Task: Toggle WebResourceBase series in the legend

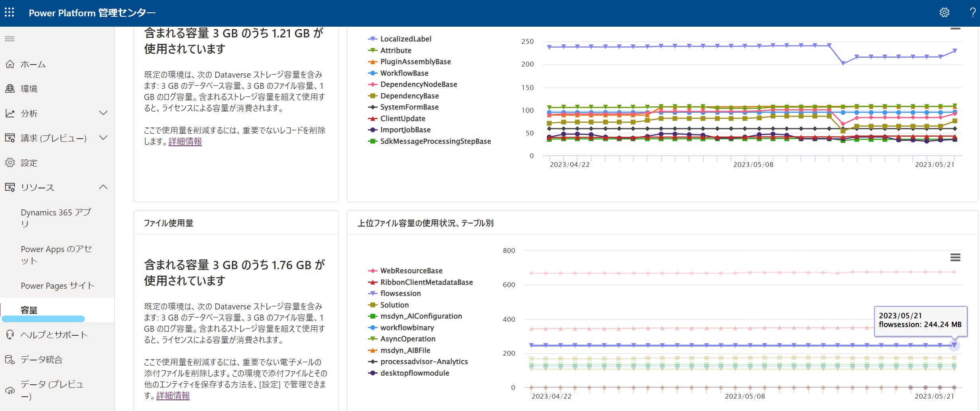Action: click(x=405, y=271)
